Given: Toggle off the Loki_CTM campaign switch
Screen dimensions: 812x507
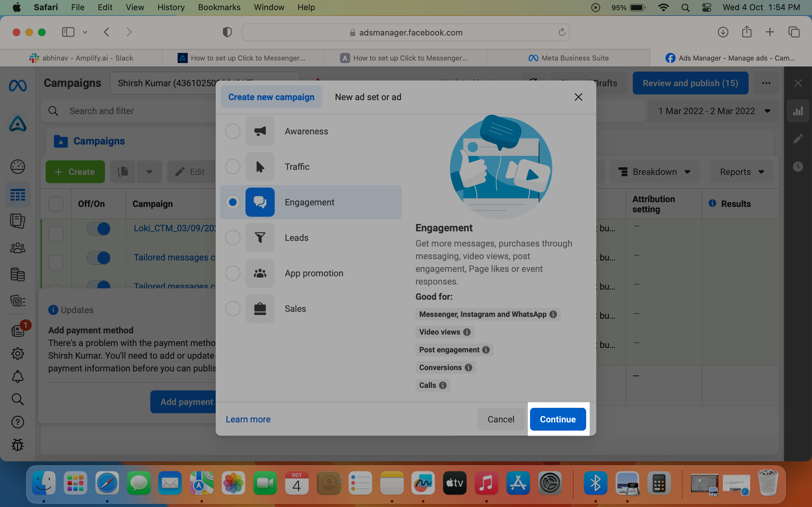Looking at the screenshot, I should 99,229.
